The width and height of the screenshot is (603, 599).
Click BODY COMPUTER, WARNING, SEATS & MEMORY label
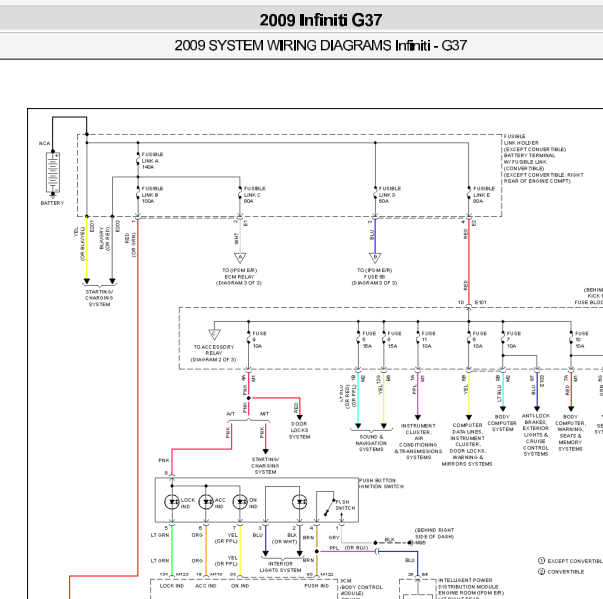pos(570,433)
